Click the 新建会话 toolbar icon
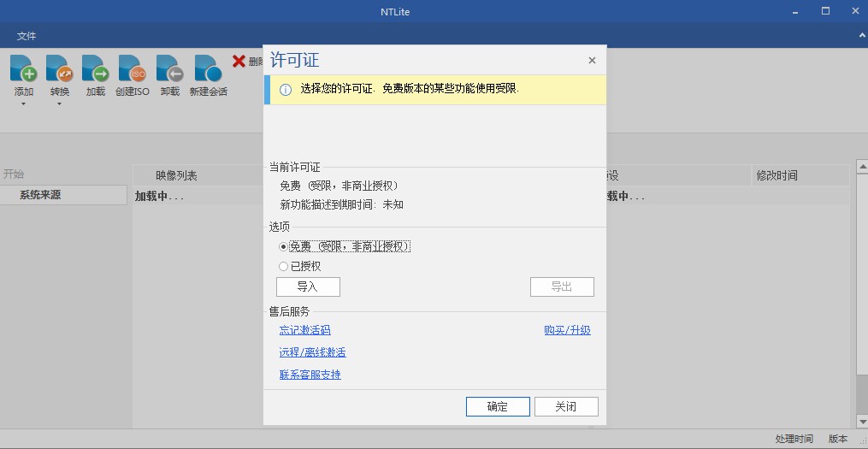Viewport: 868px width, 449px height. [208, 68]
